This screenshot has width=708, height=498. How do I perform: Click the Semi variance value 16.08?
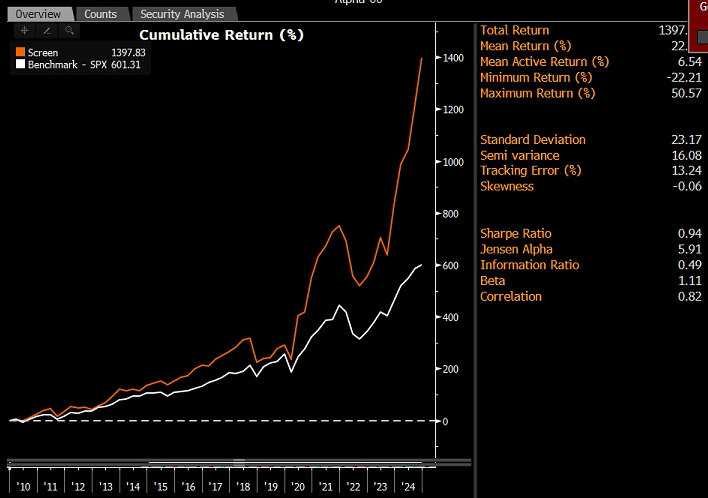686,156
